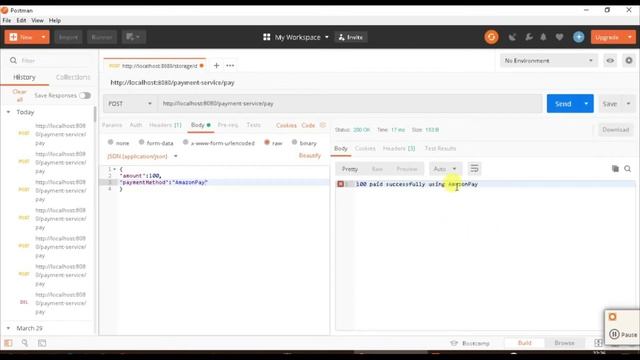Click the wrap lines icon in response

(474, 169)
